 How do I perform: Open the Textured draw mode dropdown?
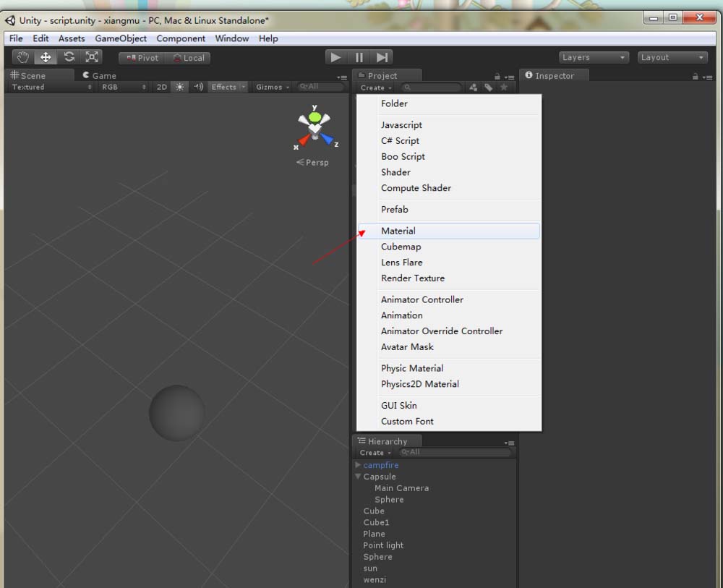click(x=51, y=88)
